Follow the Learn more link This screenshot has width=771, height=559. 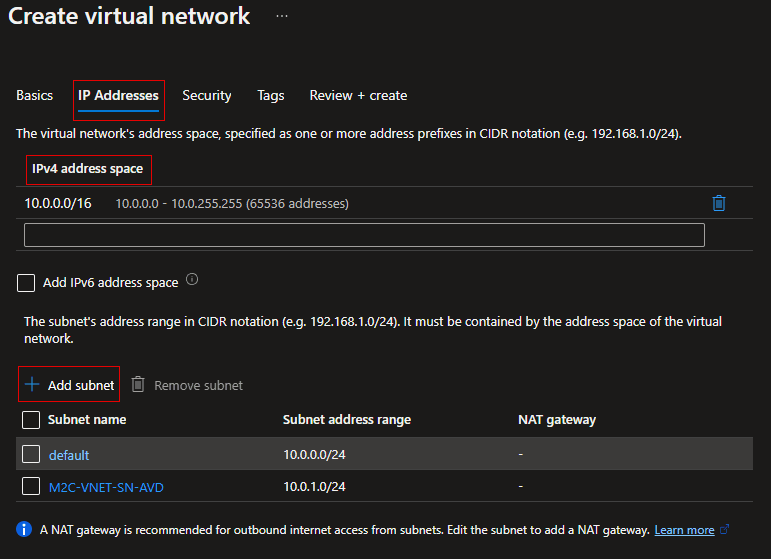pos(684,530)
